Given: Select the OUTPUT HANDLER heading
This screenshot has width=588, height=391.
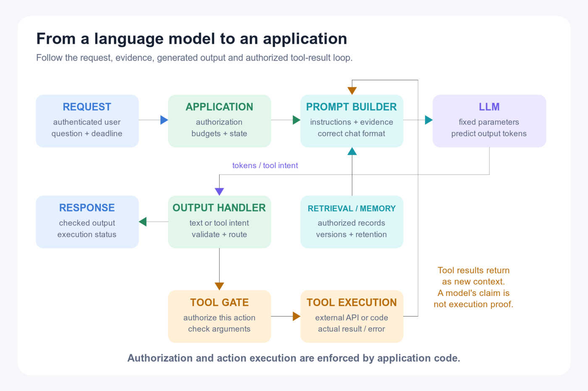Looking at the screenshot, I should [x=219, y=208].
